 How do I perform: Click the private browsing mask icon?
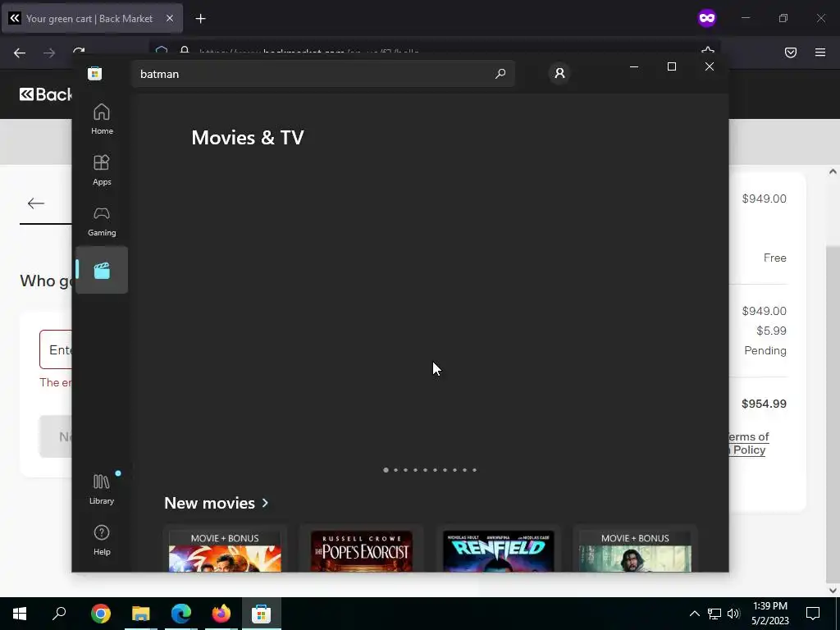pos(706,18)
